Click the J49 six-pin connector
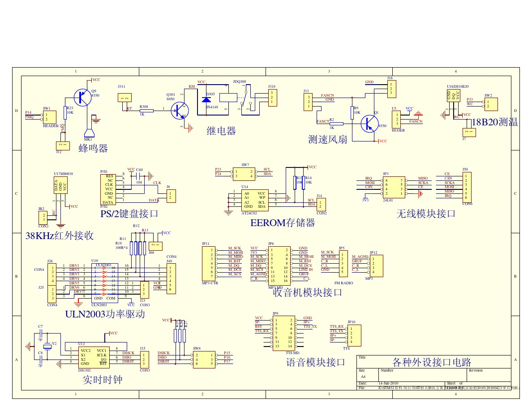Image resolution: width=532 pixels, height=411 pixels. pyautogui.click(x=171, y=278)
